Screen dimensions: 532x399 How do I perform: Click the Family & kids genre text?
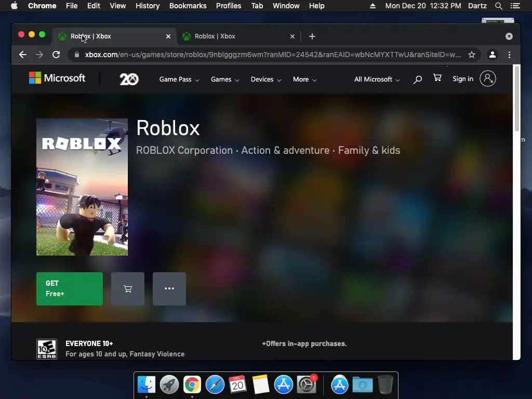coord(369,150)
